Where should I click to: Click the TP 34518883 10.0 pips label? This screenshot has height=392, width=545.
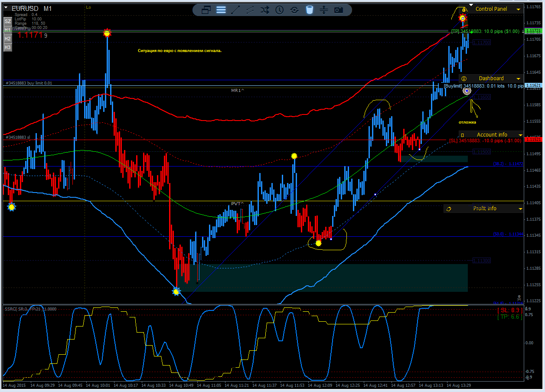pyautogui.click(x=485, y=31)
